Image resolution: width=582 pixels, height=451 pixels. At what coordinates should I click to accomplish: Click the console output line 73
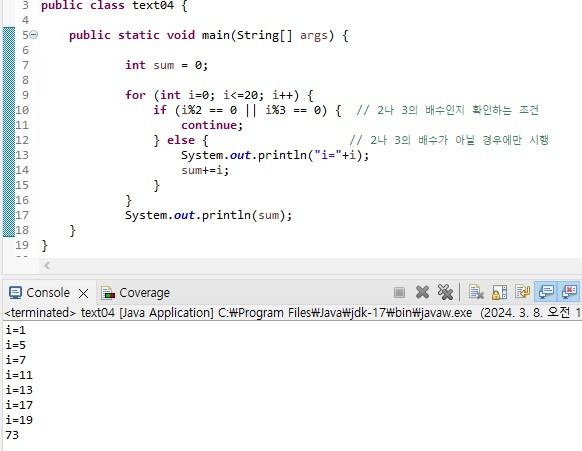pos(12,435)
